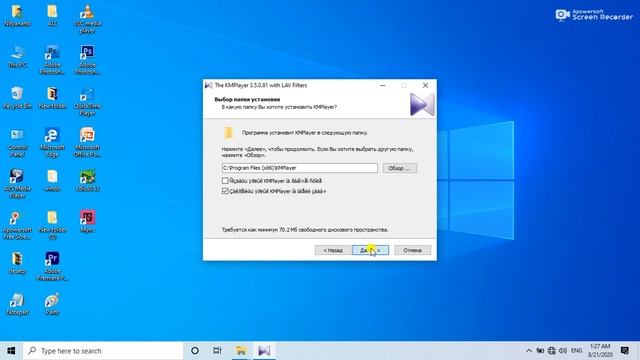
Task: Click the taskbar search box
Action: coord(103,351)
